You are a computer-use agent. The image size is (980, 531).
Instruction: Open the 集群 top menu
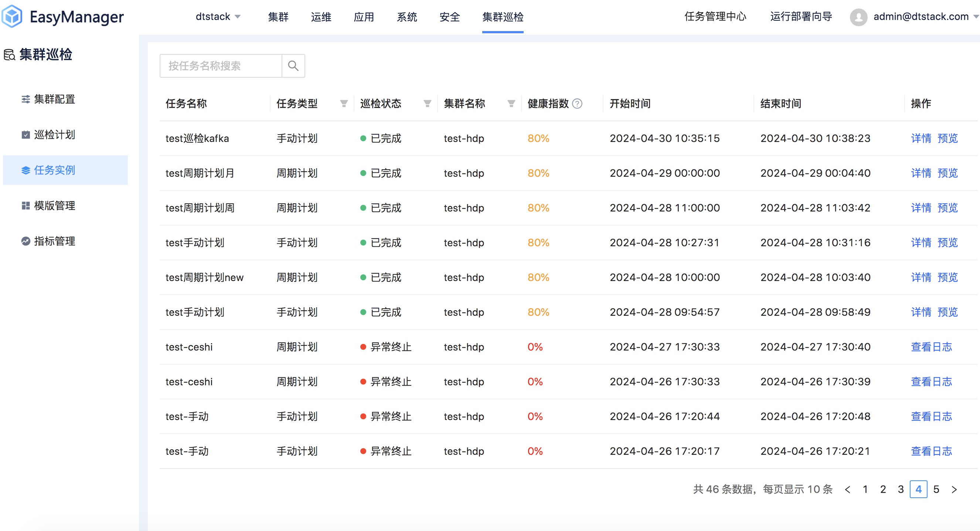(278, 17)
